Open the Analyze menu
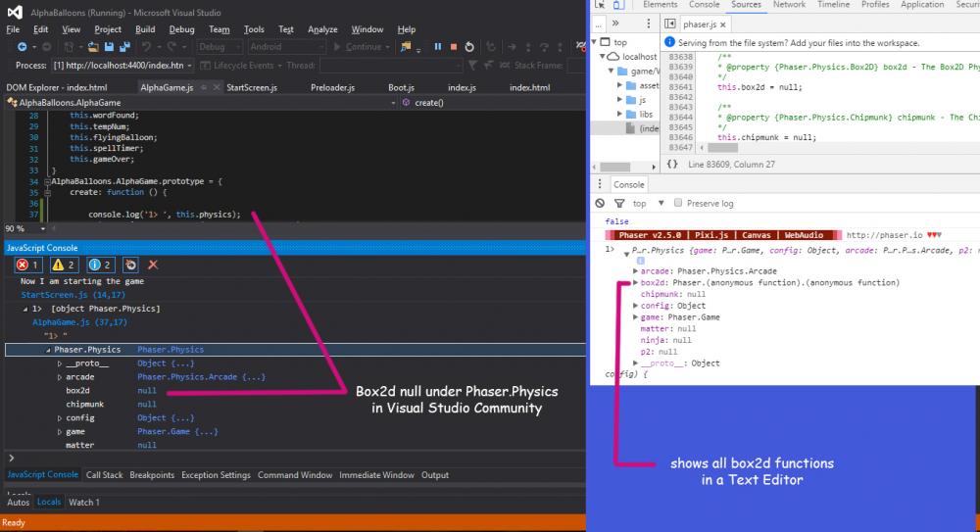980x532 pixels. coord(322,29)
